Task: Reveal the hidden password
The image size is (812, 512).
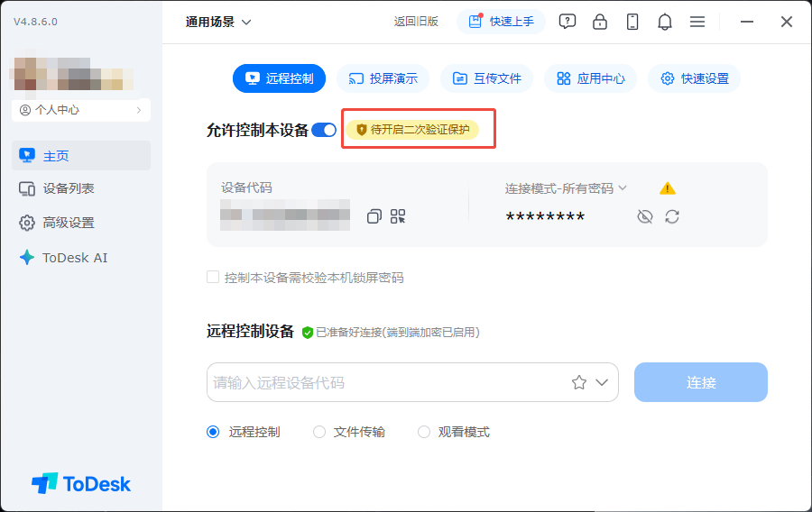Action: click(x=644, y=216)
